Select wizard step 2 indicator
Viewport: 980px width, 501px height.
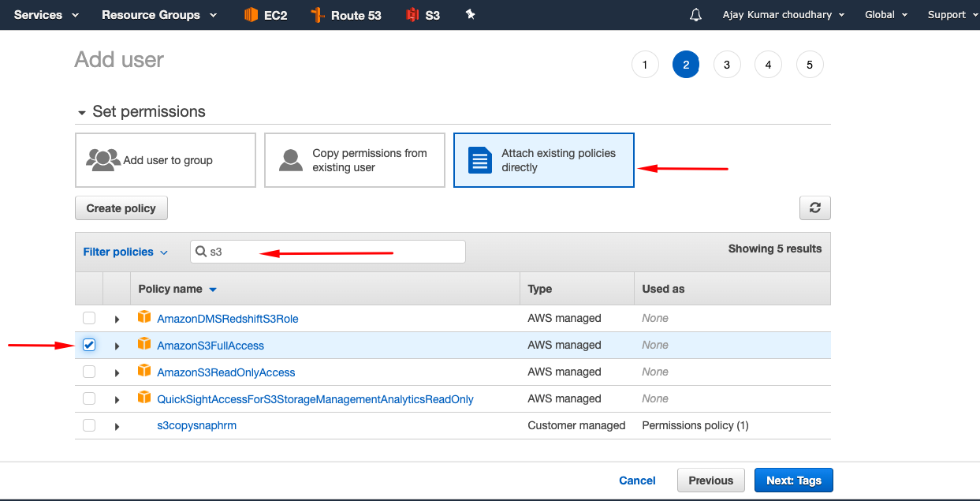click(x=686, y=65)
